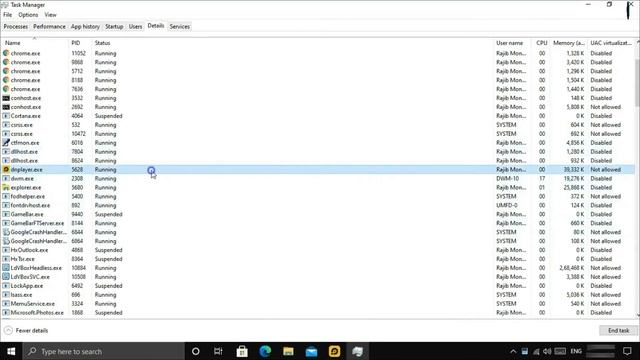
Task: Select the fontdrvhost.exe row
Action: (318, 205)
